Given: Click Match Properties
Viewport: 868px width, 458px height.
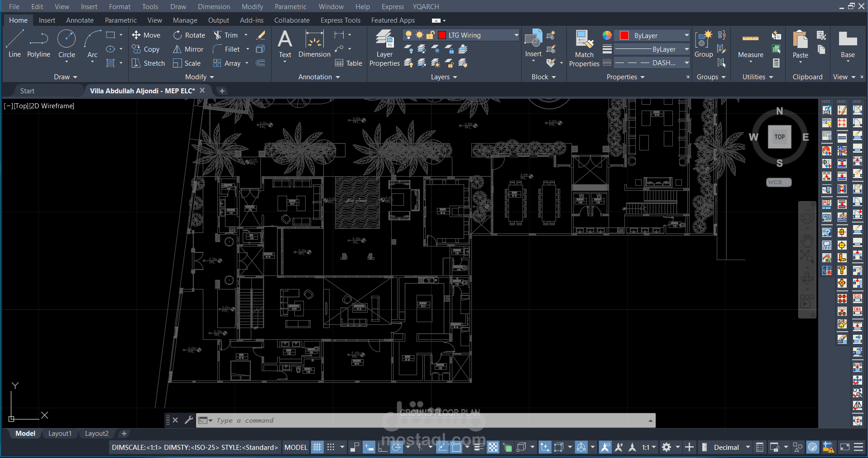Looking at the screenshot, I should [x=584, y=48].
